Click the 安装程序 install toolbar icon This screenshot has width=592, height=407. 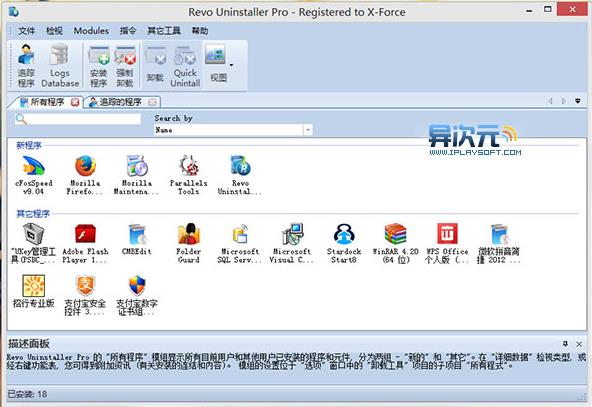[99, 66]
